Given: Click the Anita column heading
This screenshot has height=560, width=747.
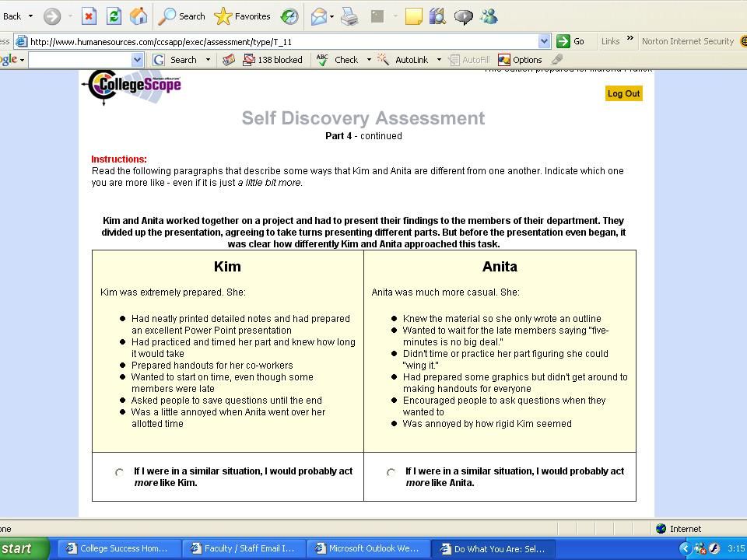Looking at the screenshot, I should pyautogui.click(x=500, y=266).
